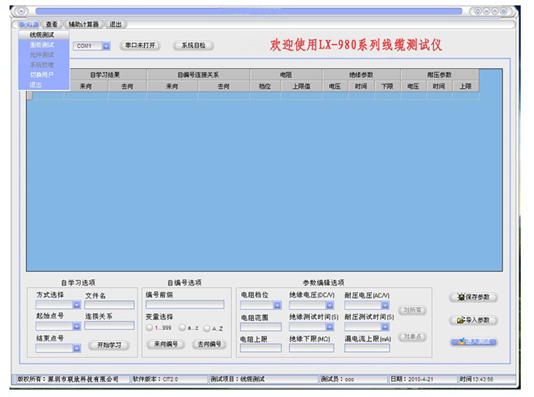This screenshot has width=534, height=397.
Task: Click the 保存参数 button with save icon
Action: pos(473,297)
